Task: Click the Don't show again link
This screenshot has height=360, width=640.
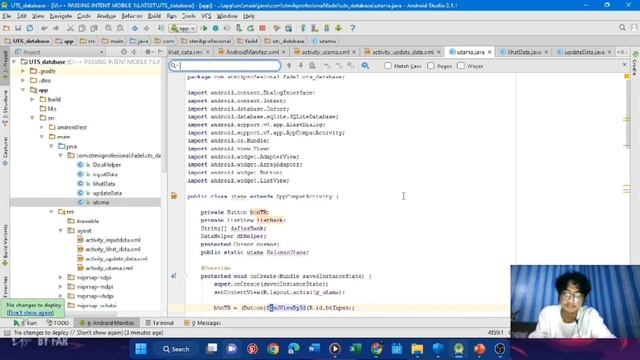Action: pos(30,313)
